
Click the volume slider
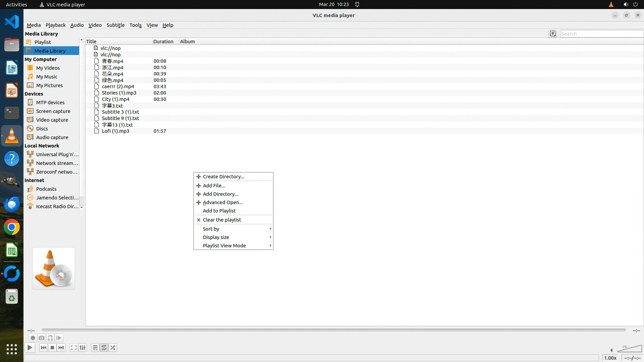click(629, 349)
